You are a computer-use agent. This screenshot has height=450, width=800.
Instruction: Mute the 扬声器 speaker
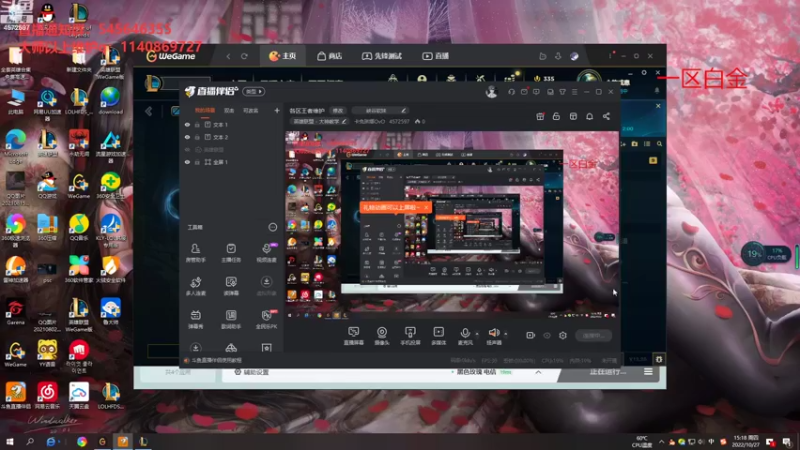click(x=493, y=336)
